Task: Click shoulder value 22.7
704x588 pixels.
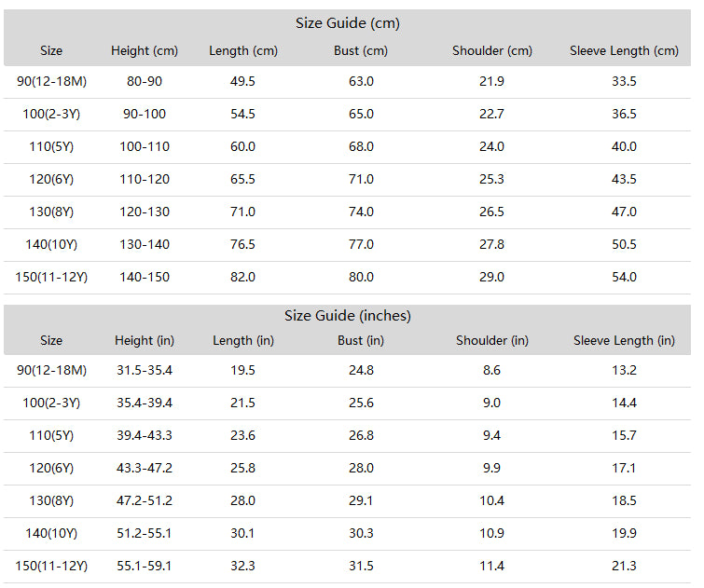Action: [x=491, y=114]
